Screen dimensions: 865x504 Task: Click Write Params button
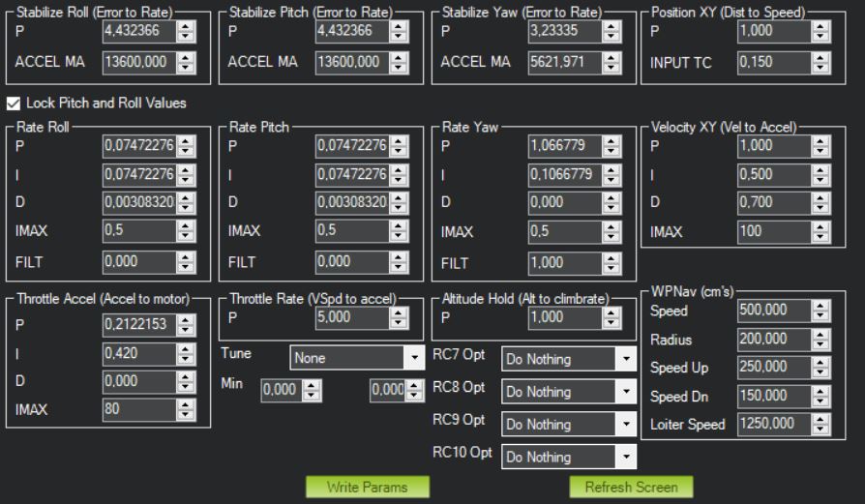[367, 487]
